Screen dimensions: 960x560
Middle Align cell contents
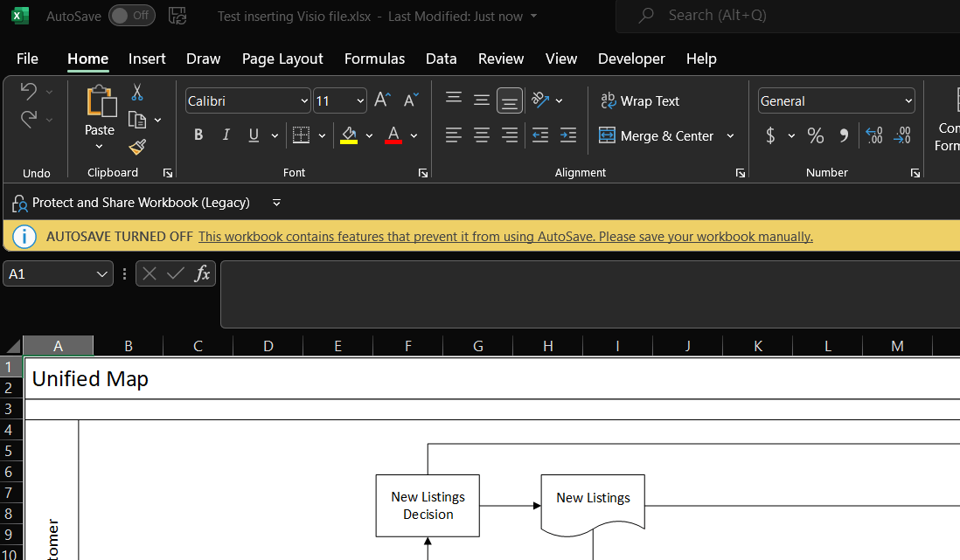tap(482, 100)
